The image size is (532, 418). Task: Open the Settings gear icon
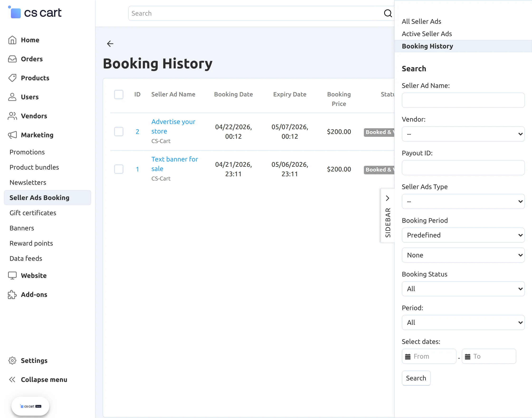pyautogui.click(x=12, y=361)
